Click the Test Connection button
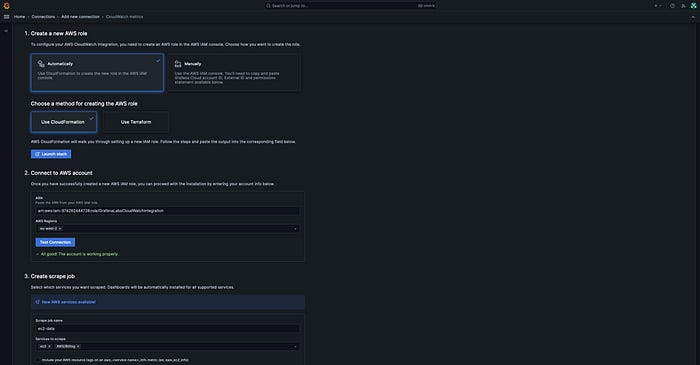700x365 pixels. (x=55, y=242)
